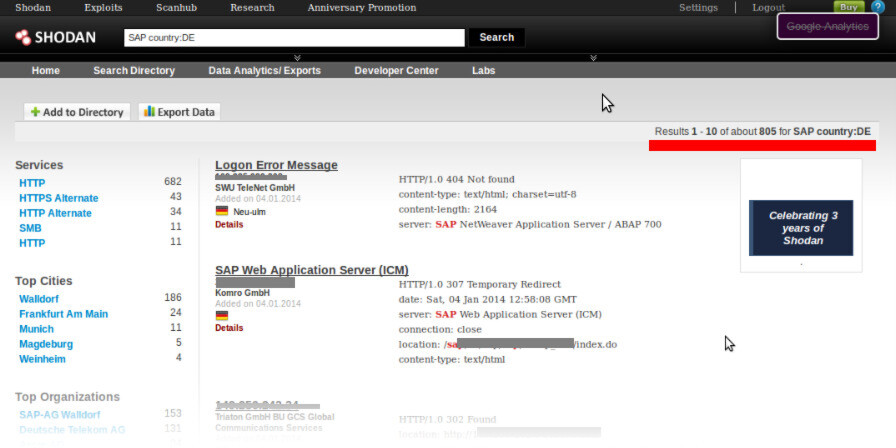Click the 'connection: close' line
896x448 pixels.
(x=440, y=330)
